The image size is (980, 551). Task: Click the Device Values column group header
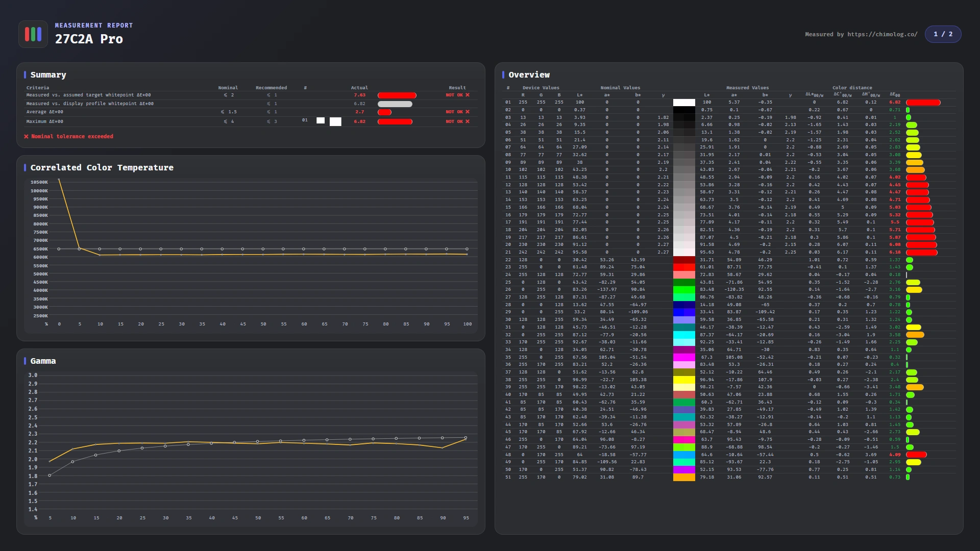541,88
